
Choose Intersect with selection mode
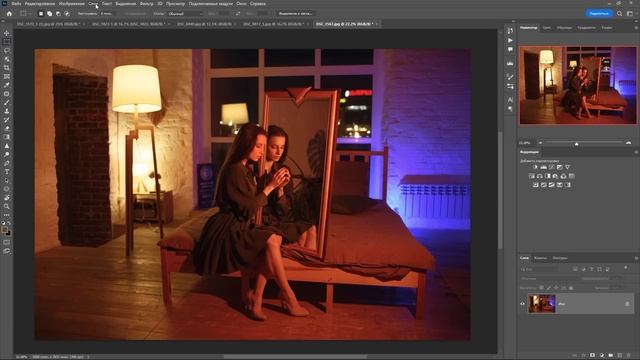pyautogui.click(x=67, y=13)
